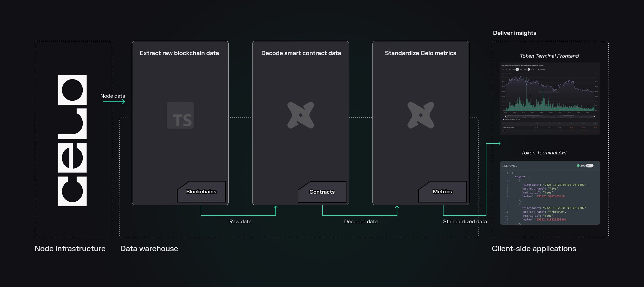
Task: Click the "Node data" label
Action: (113, 96)
